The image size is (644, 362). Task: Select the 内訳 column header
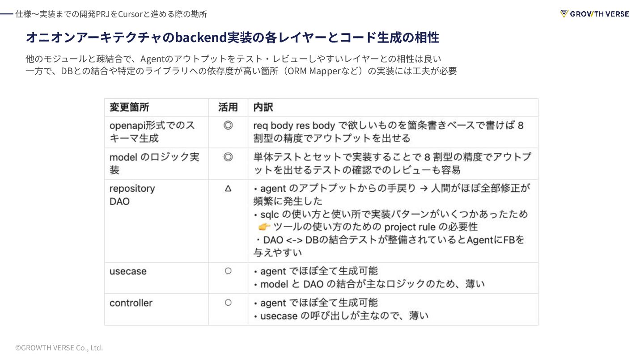[263, 108]
